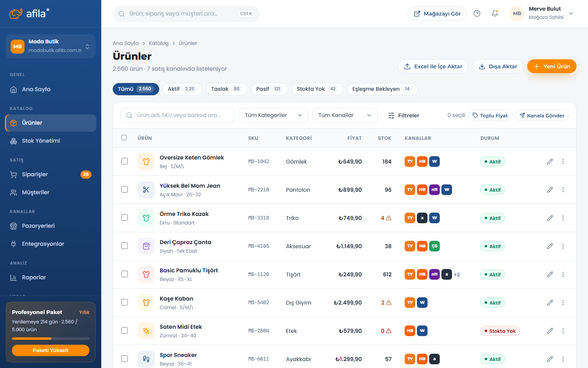This screenshot has width=588, height=368.
Task: Open row menu for Spor Sneaker
Action: pyautogui.click(x=563, y=359)
